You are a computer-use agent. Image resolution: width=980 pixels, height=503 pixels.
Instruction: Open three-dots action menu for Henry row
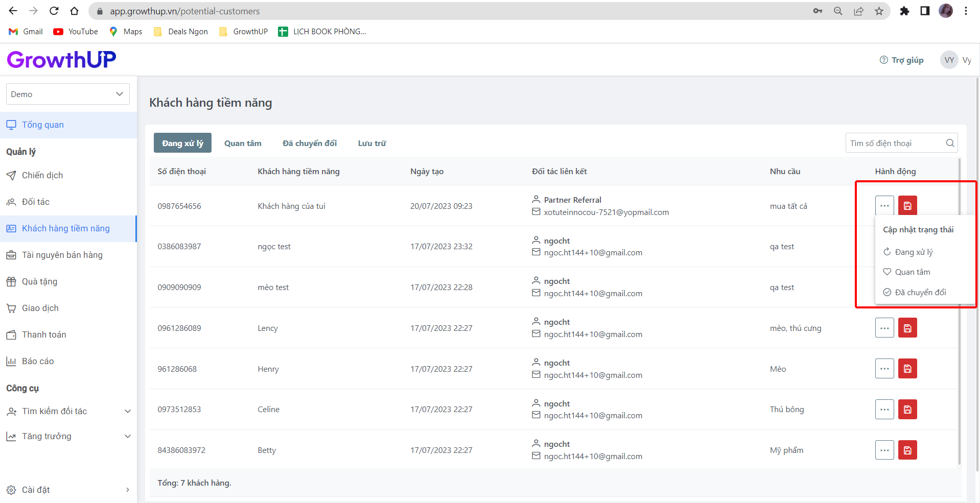pyautogui.click(x=884, y=369)
